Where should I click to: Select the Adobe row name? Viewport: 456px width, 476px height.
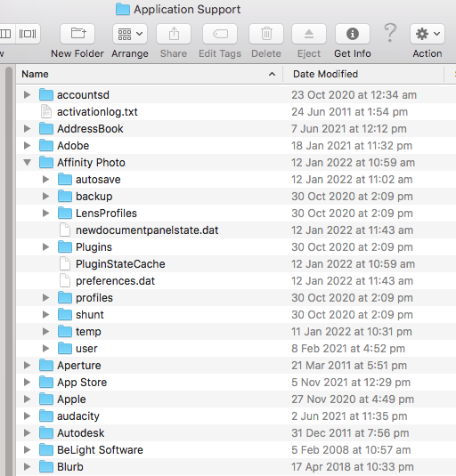[x=73, y=146]
